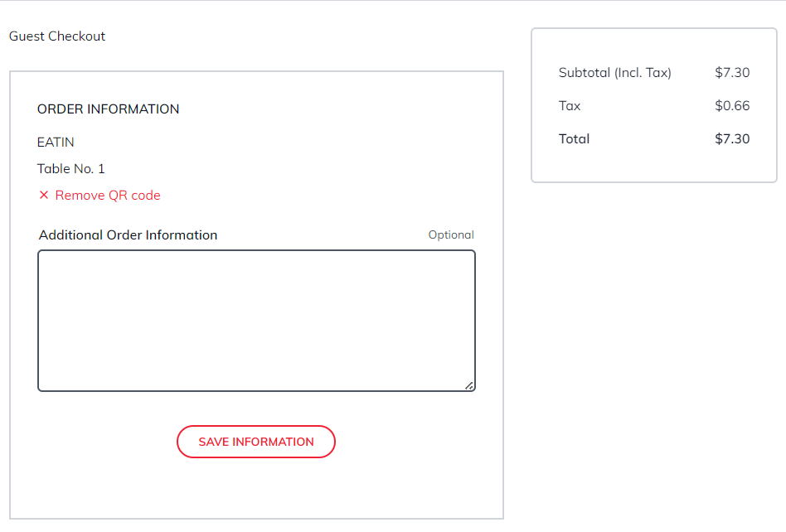Image resolution: width=786 pixels, height=532 pixels.
Task: Click the Additional Order Information label
Action: pos(128,235)
